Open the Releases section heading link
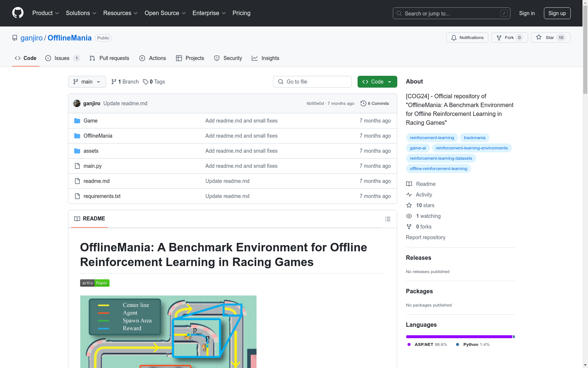The height and width of the screenshot is (368, 588). [419, 258]
